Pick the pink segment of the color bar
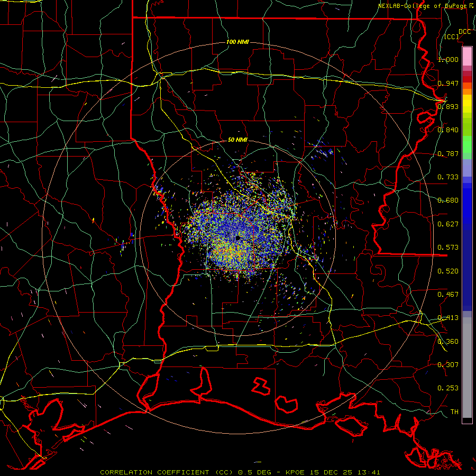This screenshot has width=476, height=476. pos(467,56)
